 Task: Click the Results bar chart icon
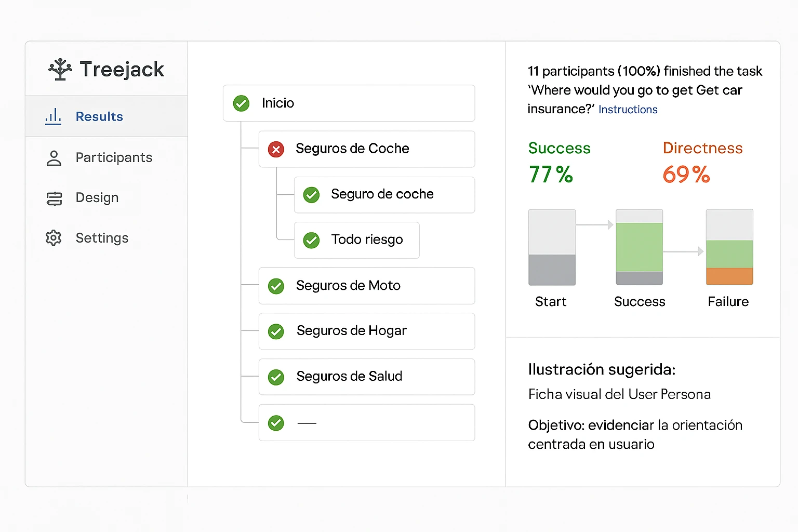click(x=53, y=116)
